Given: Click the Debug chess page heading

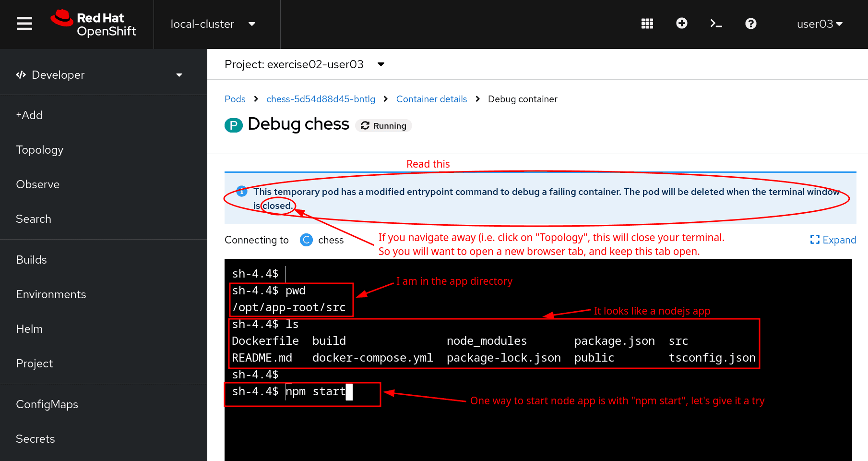Looking at the screenshot, I should pyautogui.click(x=298, y=124).
